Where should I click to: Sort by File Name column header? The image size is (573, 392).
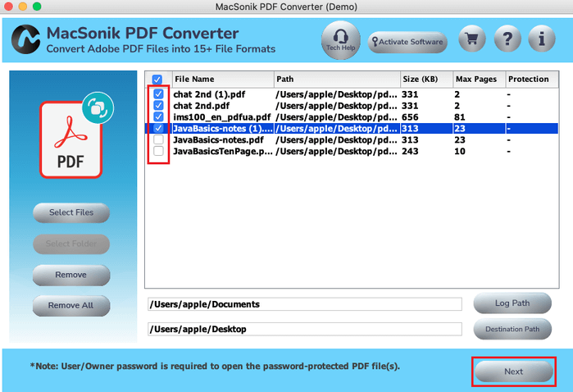[223, 80]
